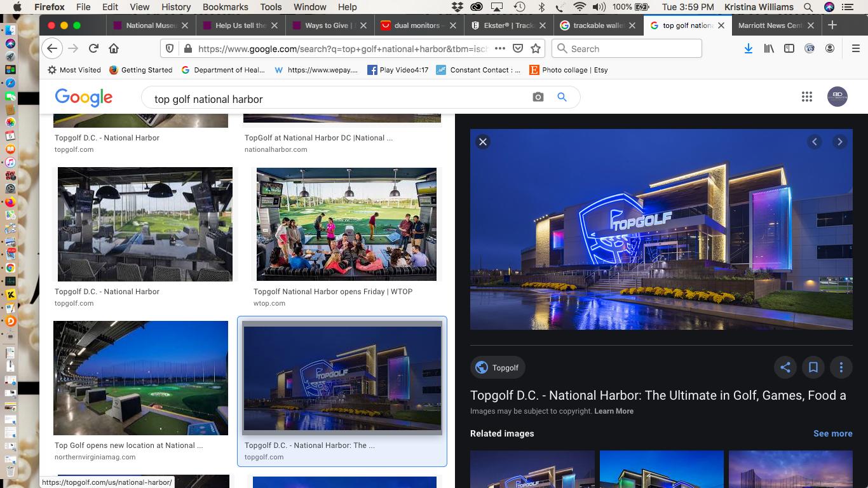The height and width of the screenshot is (488, 868).
Task: Open the Firefox Account icon
Action: 830,48
